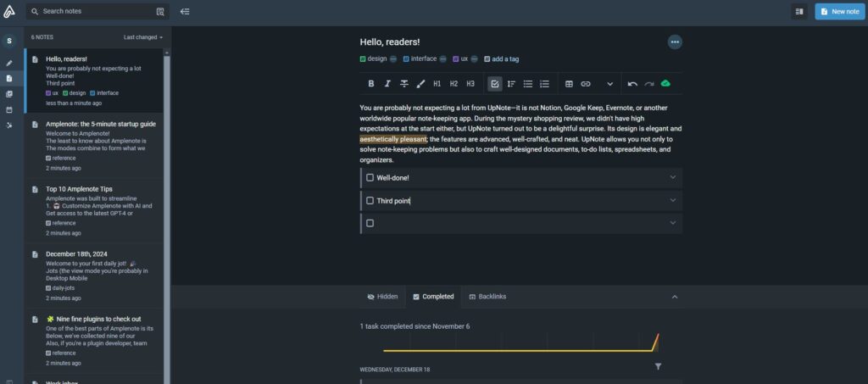Image resolution: width=868 pixels, height=384 pixels.
Task: Click add a tag
Action: click(x=502, y=59)
